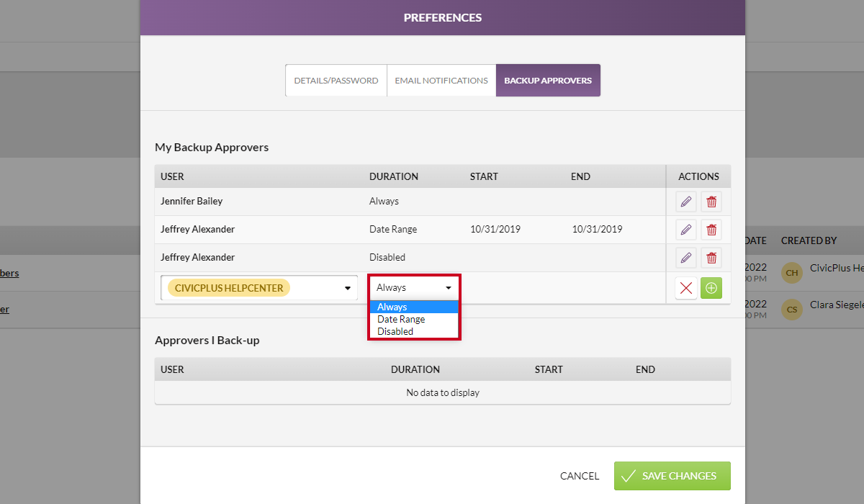Choose Date Range in the duration list
This screenshot has width=864, height=504.
414,319
